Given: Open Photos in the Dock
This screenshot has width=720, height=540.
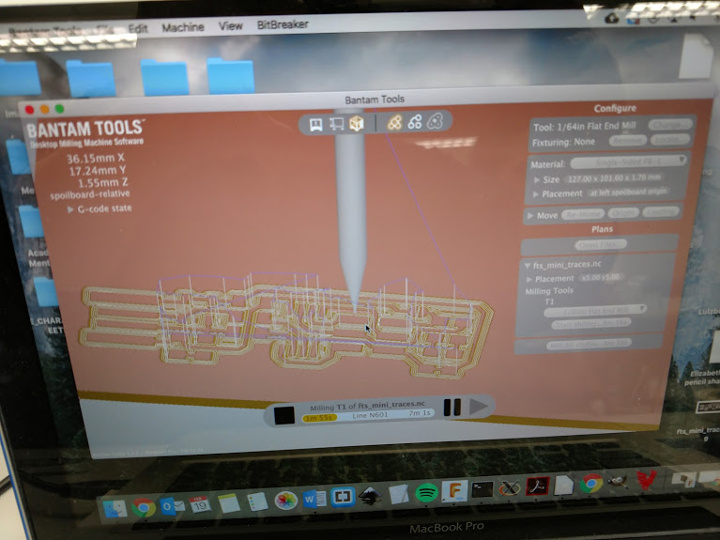Looking at the screenshot, I should coord(286,500).
